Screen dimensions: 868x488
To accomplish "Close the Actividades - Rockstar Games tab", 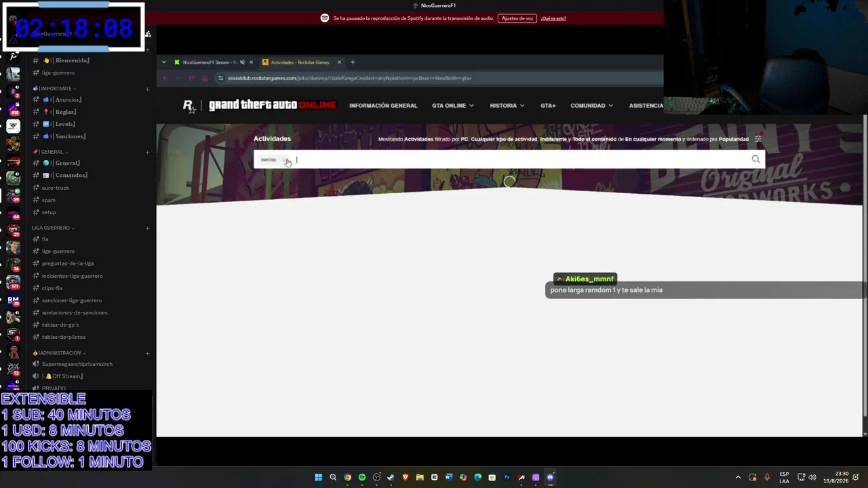I will tap(339, 62).
